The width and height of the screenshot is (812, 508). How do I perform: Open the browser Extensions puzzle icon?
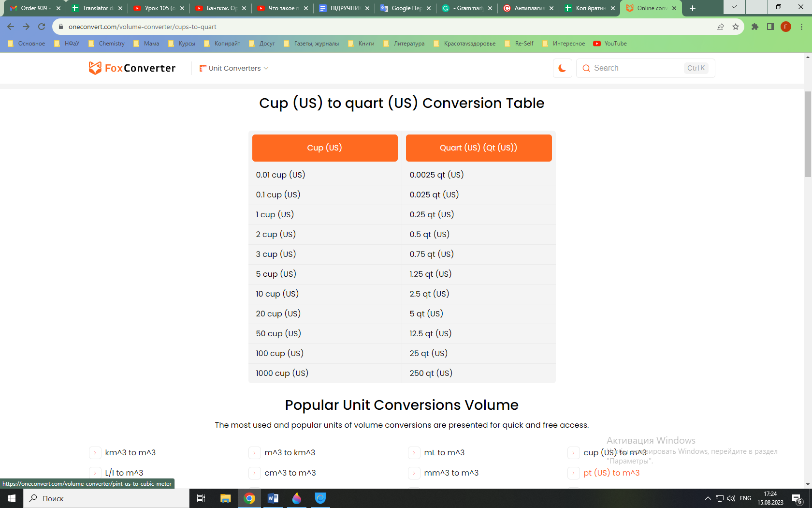pyautogui.click(x=755, y=27)
